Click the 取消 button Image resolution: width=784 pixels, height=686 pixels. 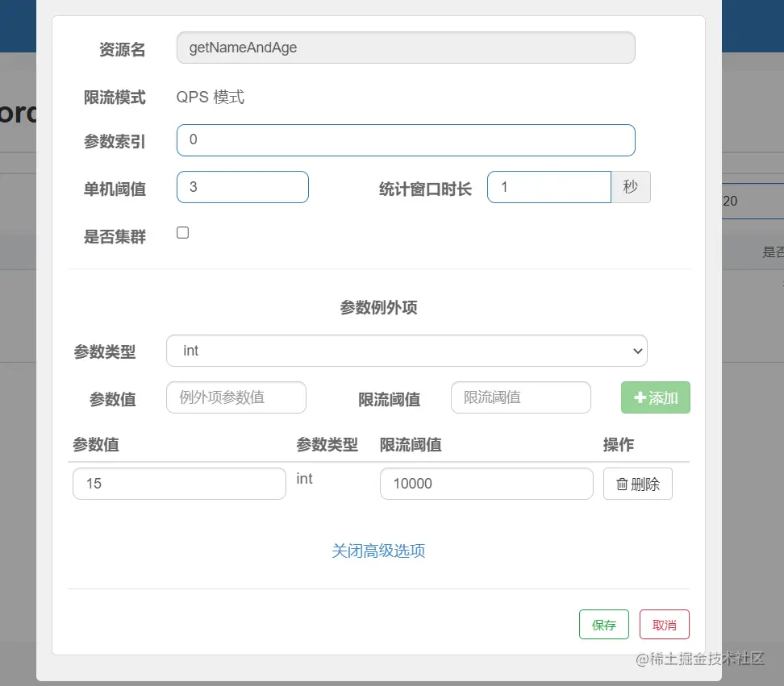pos(664,625)
